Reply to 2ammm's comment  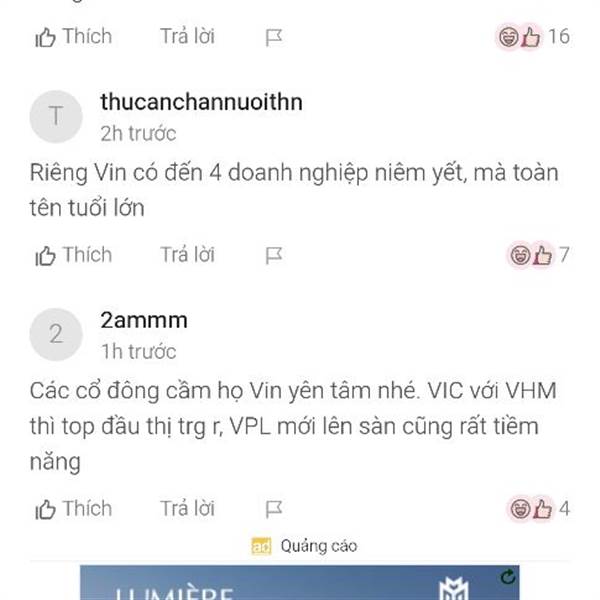187,509
